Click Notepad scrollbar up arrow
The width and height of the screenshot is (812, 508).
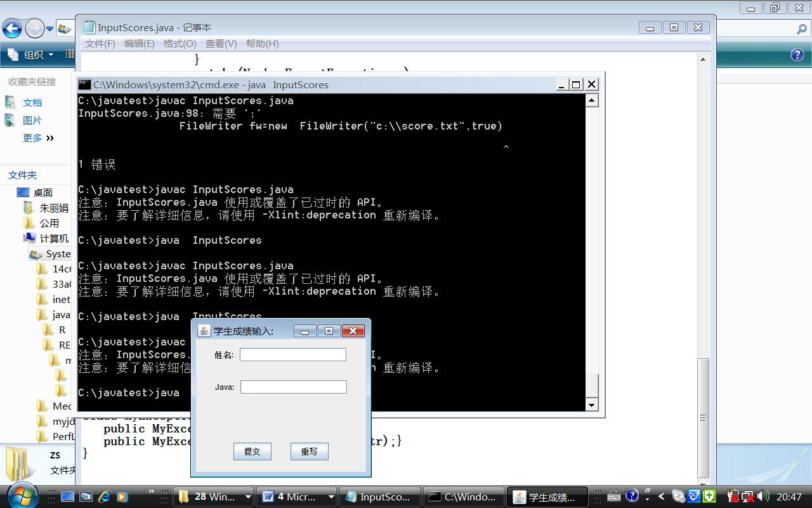point(703,60)
